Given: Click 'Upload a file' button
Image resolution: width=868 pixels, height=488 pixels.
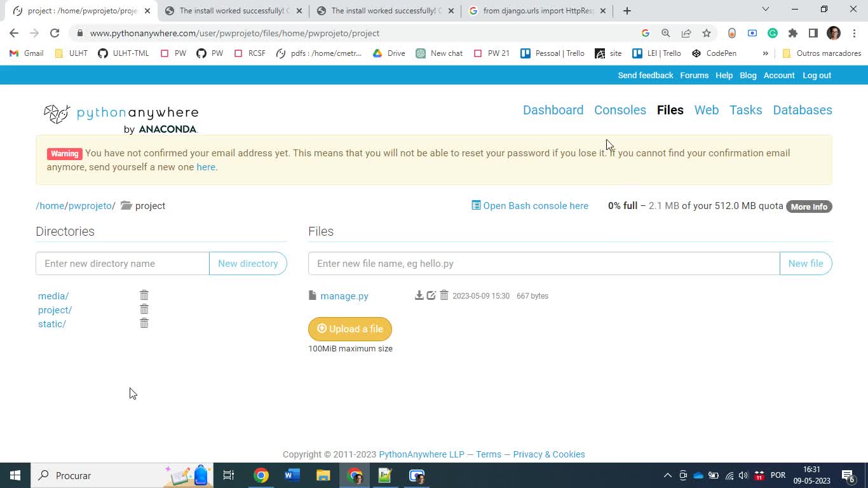Looking at the screenshot, I should (350, 329).
